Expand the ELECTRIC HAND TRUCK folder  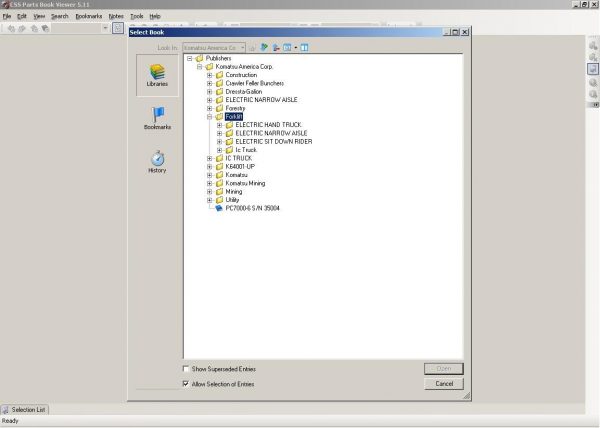click(x=219, y=125)
